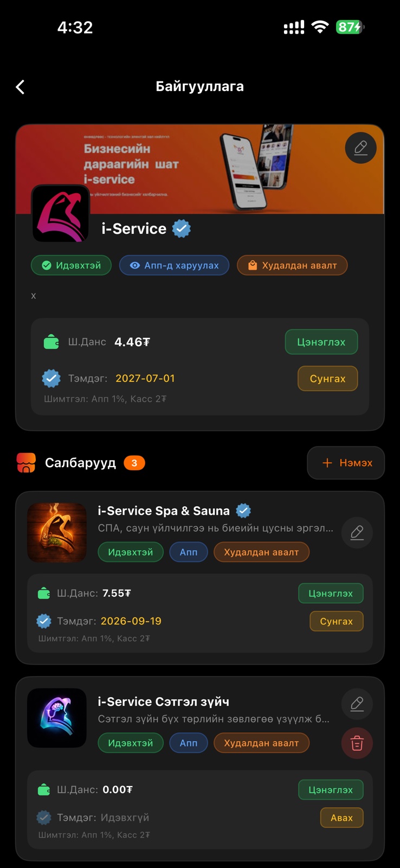
Task: Add a new branch with Нэмэх
Action: (346, 463)
